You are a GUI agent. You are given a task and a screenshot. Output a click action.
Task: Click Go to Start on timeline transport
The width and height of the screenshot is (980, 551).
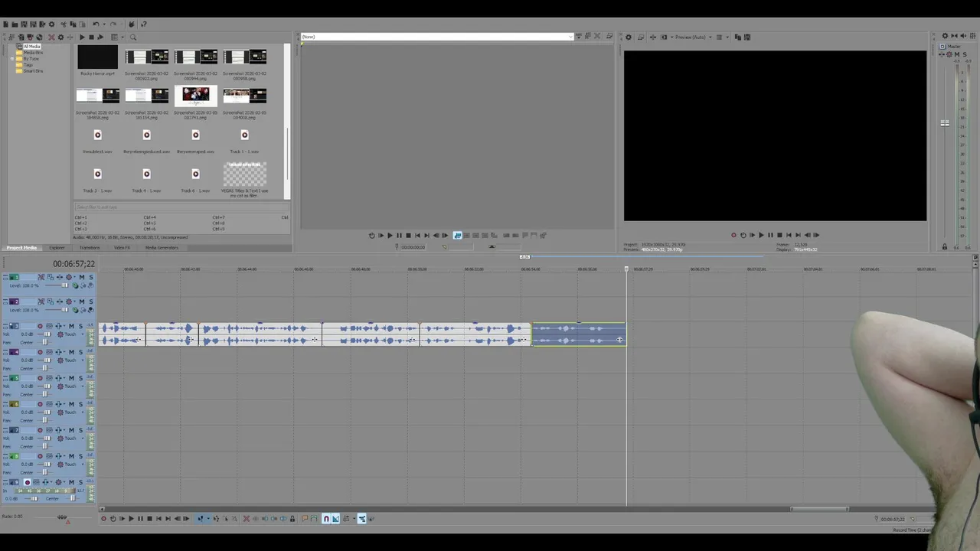tap(158, 519)
